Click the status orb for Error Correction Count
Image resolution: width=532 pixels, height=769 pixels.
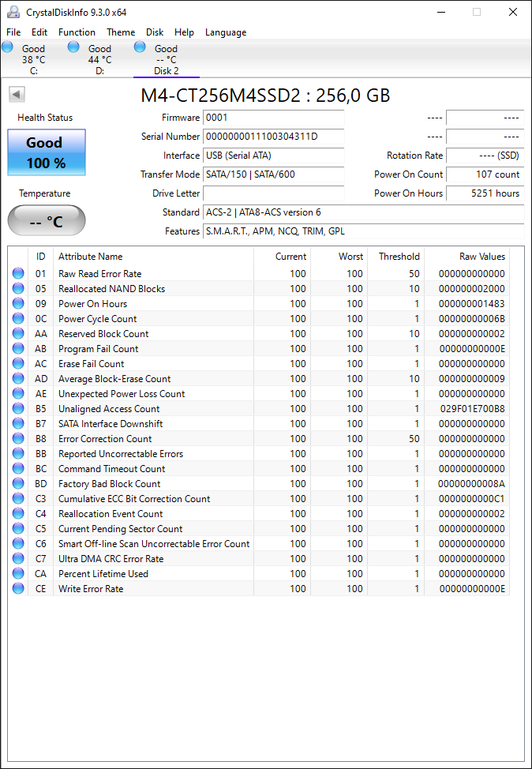pyautogui.click(x=18, y=438)
